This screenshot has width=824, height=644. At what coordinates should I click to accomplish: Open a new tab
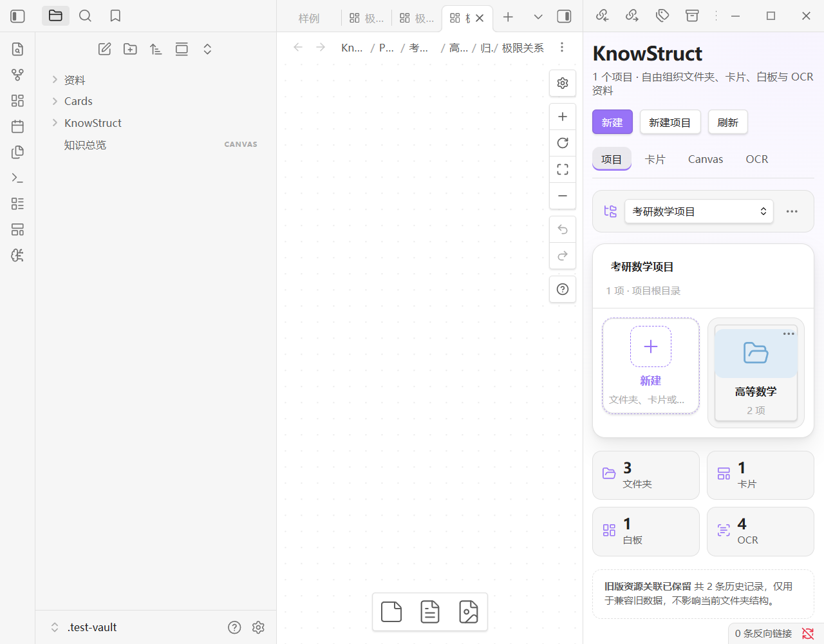click(508, 17)
